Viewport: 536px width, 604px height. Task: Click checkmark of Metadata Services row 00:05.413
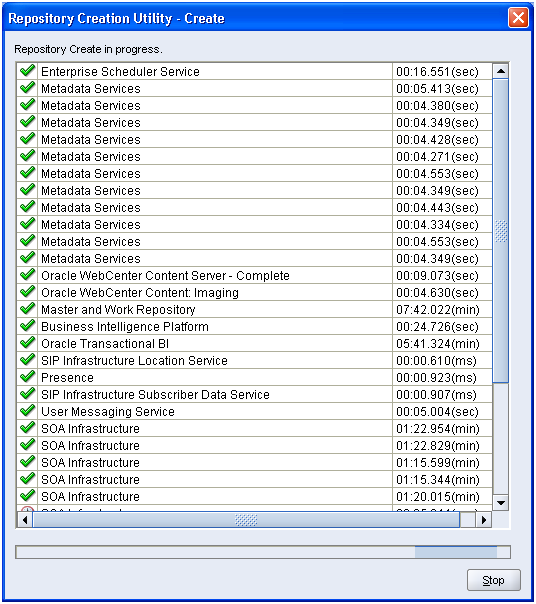coord(27,88)
